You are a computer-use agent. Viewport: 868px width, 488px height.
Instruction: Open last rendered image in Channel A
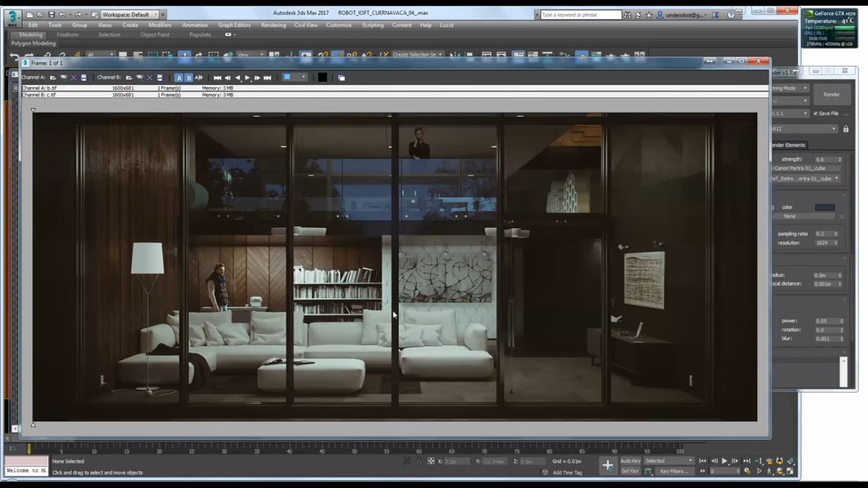64,78
